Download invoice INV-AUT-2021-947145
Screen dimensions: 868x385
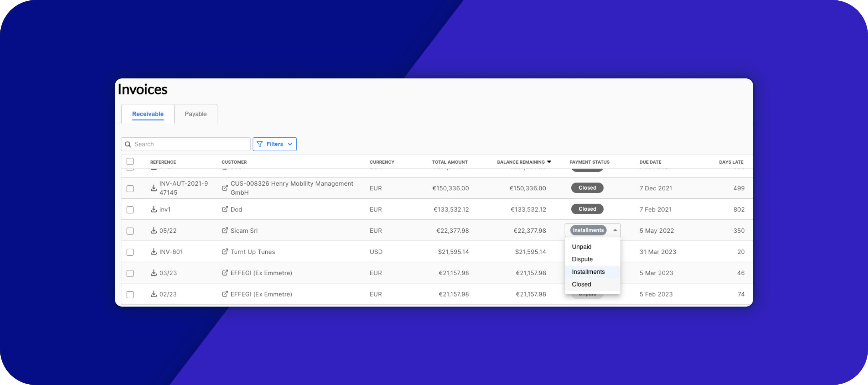click(154, 188)
